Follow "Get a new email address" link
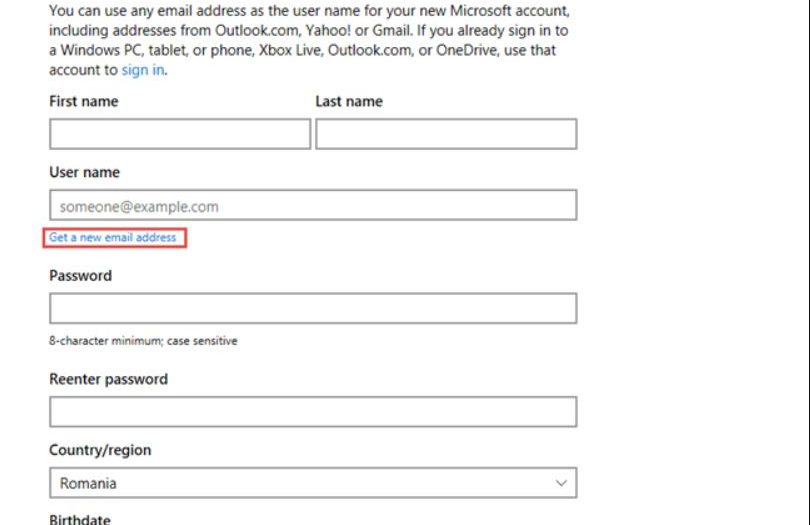 [113, 237]
